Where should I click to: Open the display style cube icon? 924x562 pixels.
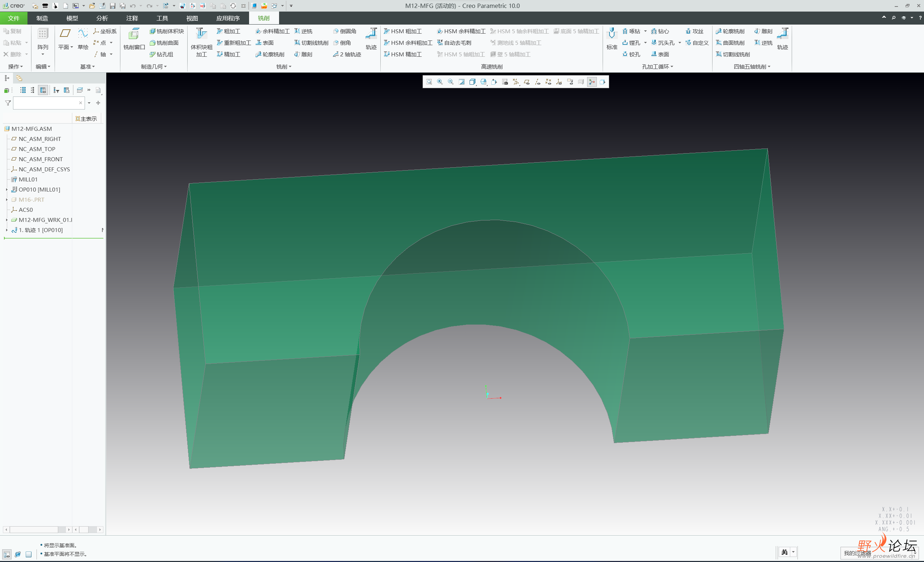click(x=472, y=82)
